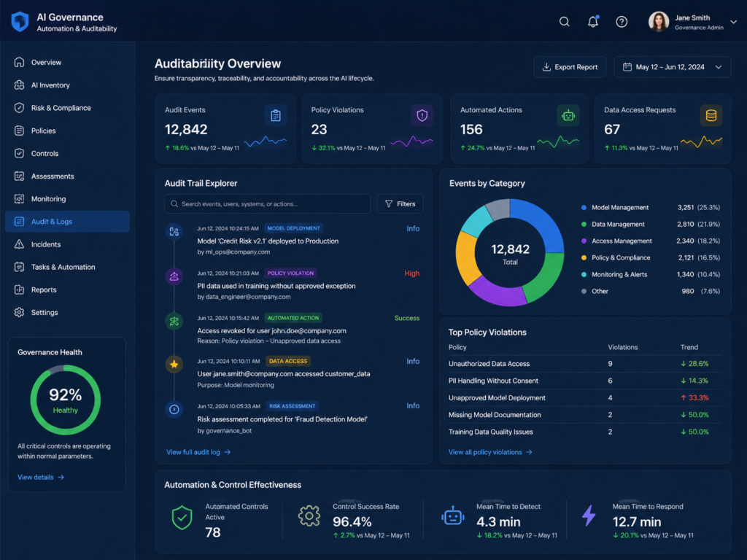Click the Model Deployment event timeline icon

174,232
